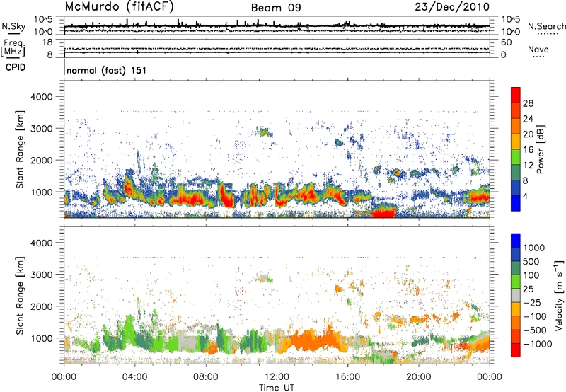Click "4000" on the power panel range axis
The height and width of the screenshot is (392, 566).
[x=42, y=97]
